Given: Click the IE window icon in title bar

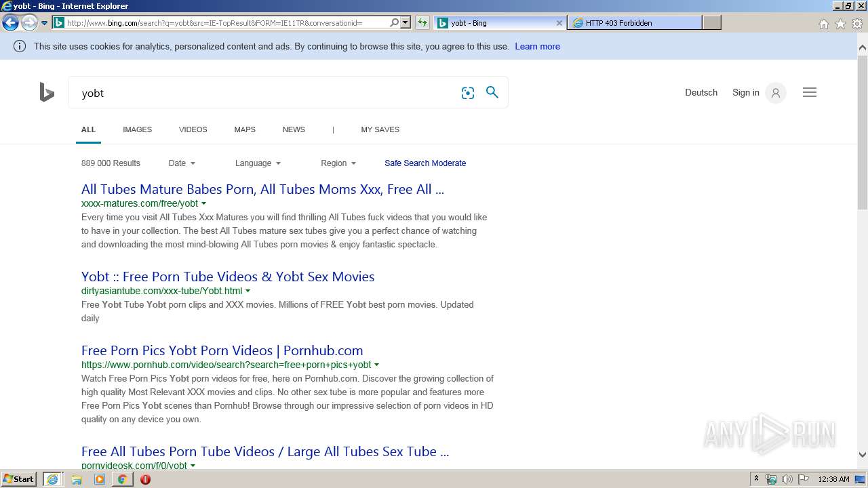Looking at the screenshot, I should click(x=6, y=6).
